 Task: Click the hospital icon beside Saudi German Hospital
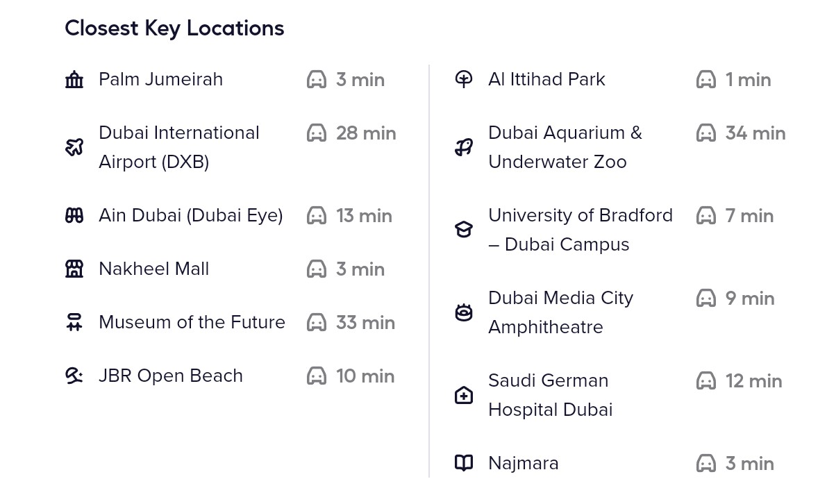(464, 396)
